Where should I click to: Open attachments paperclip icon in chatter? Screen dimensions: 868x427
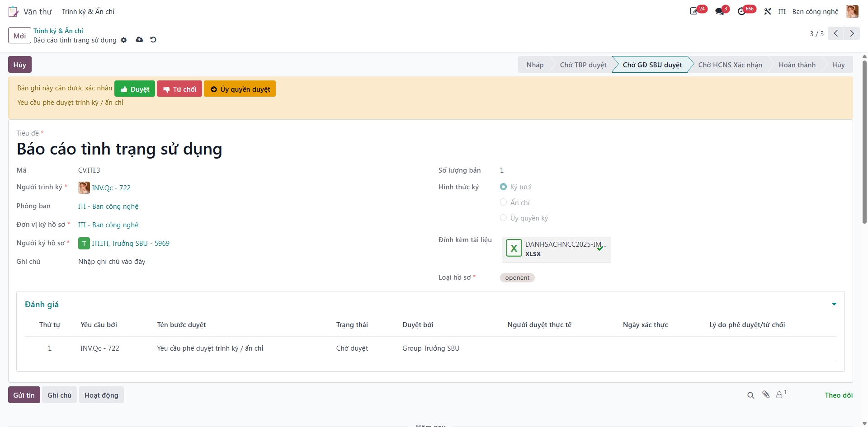pos(766,395)
